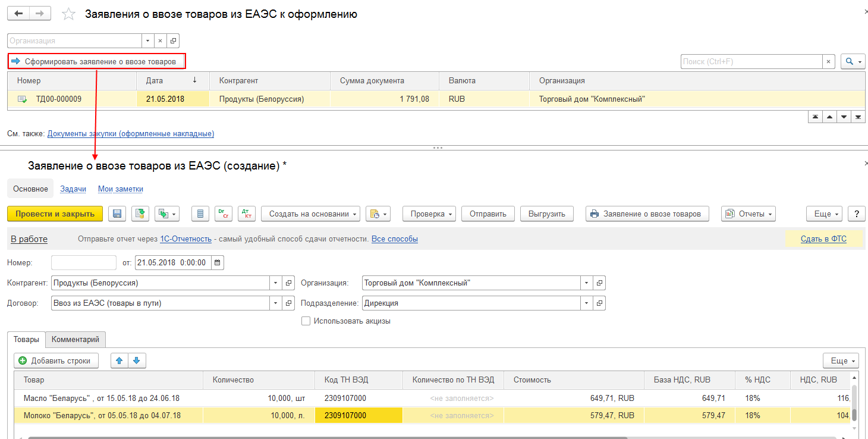Viewport: 868px width, 439px height.
Task: Click the В работе status link
Action: [29, 239]
